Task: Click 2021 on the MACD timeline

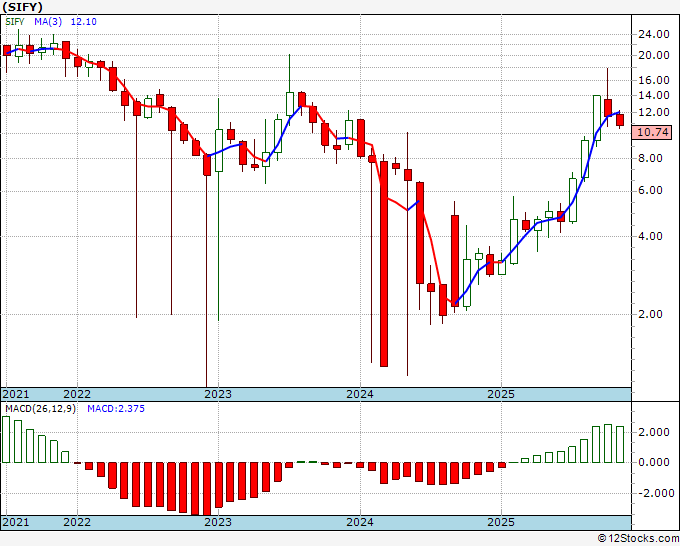Action: point(16,522)
